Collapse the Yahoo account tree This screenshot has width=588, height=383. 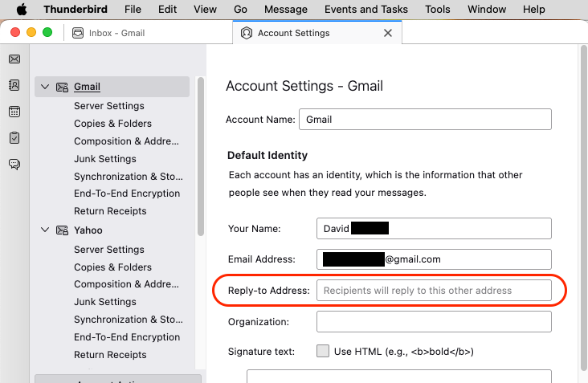[45, 230]
